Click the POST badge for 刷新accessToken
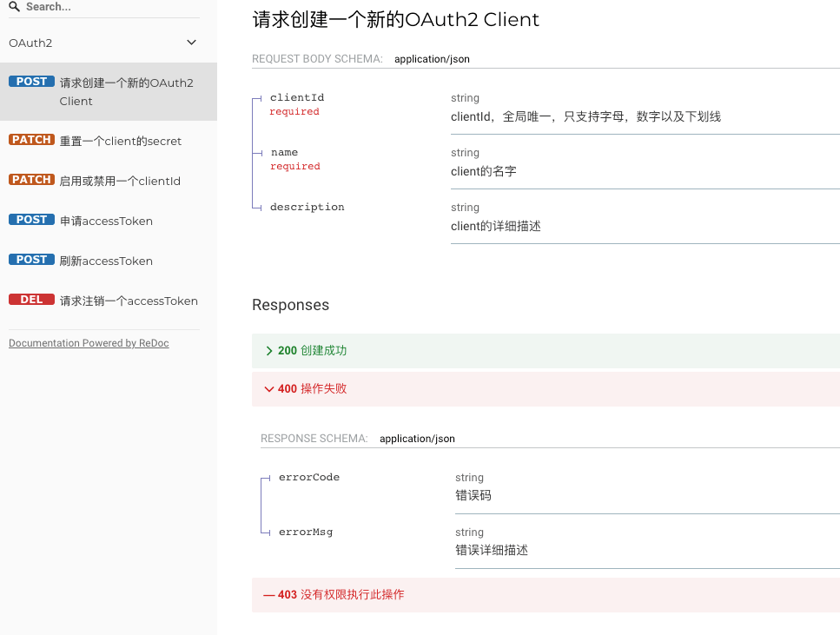The height and width of the screenshot is (635, 840). 31,260
